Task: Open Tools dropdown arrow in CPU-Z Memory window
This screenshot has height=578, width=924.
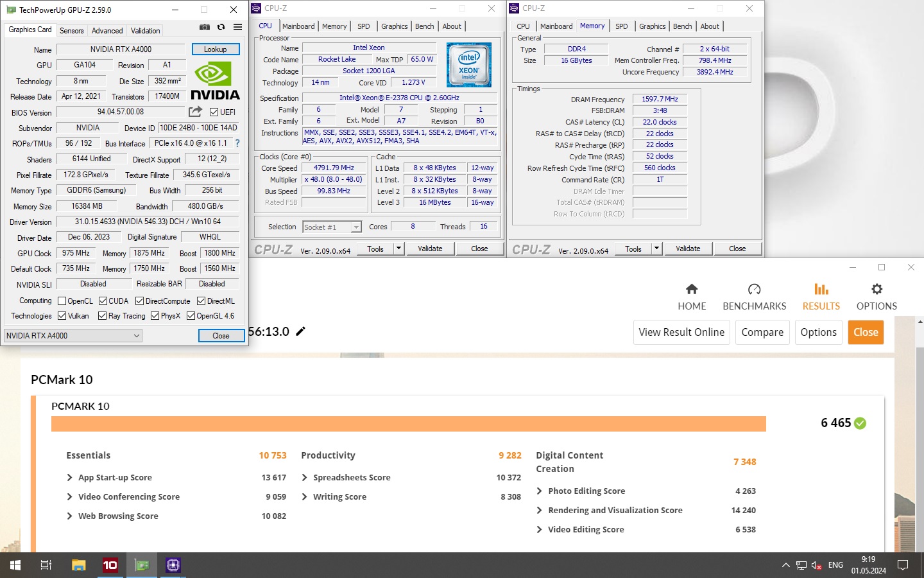Action: tap(656, 249)
